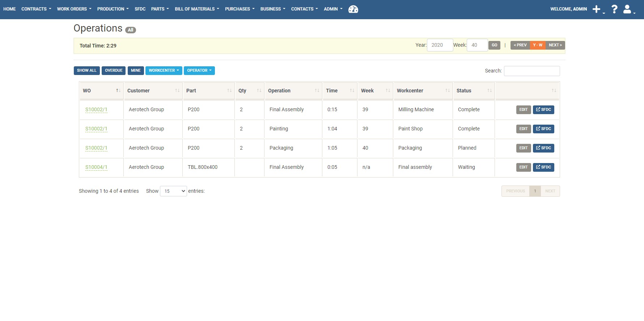644x321 pixels.
Task: Focus the Search input field
Action: pos(532,71)
